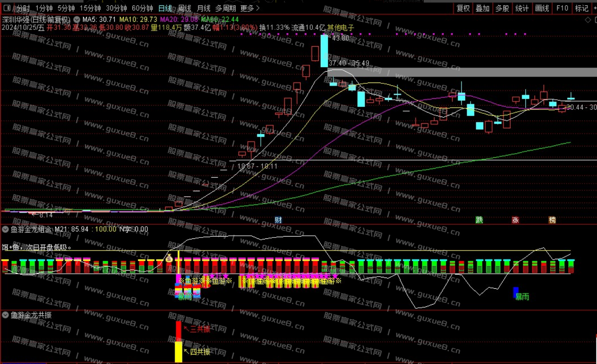Toggle 多股 multi-stock view
This screenshot has height=364, width=597.
coord(502,8)
